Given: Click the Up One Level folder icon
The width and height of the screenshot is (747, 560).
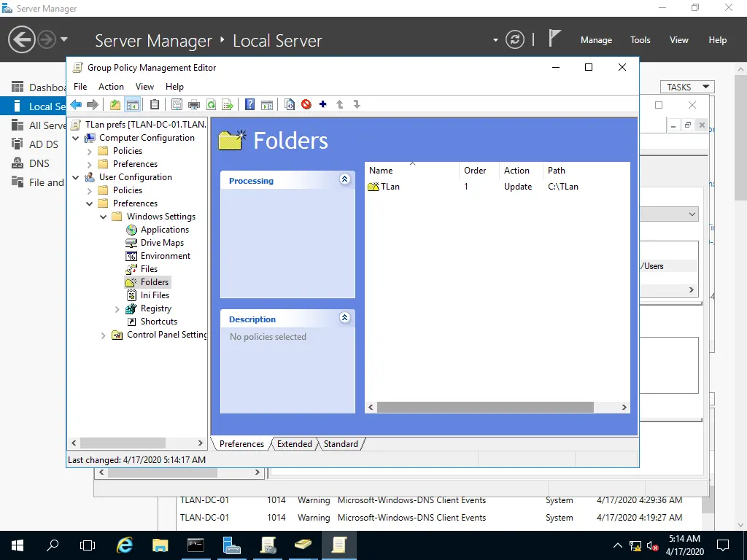Looking at the screenshot, I should 115,104.
